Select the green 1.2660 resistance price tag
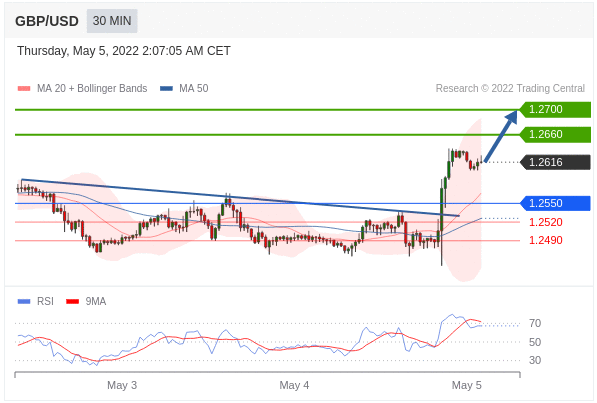 tap(555, 134)
